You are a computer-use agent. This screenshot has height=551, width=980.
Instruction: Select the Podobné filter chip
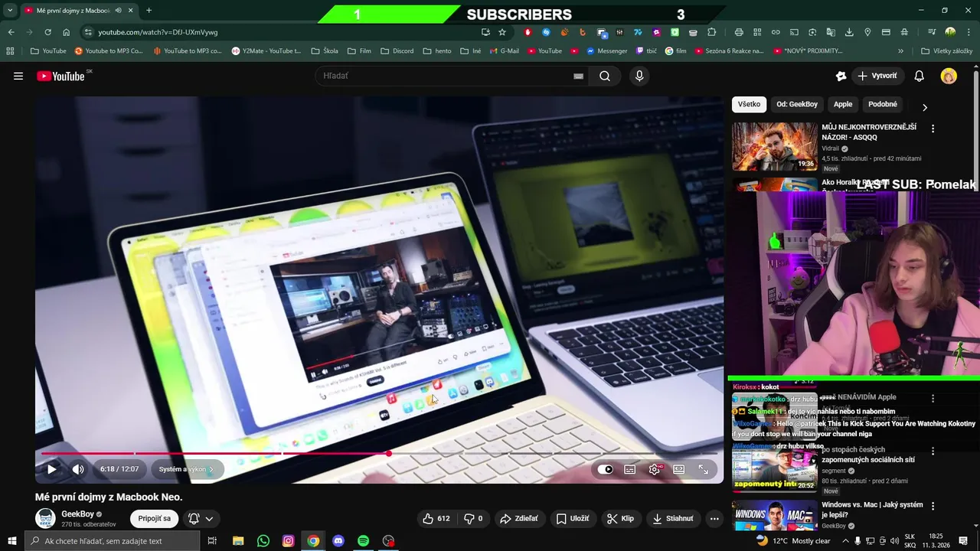coord(883,104)
